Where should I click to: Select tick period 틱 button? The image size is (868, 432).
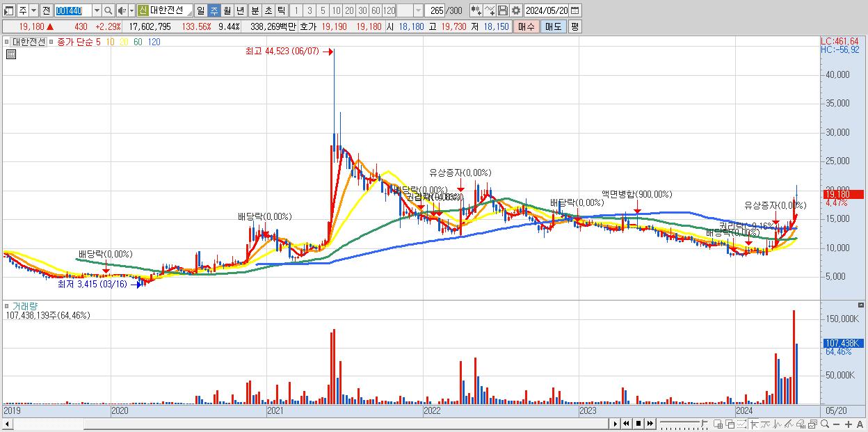(x=281, y=10)
